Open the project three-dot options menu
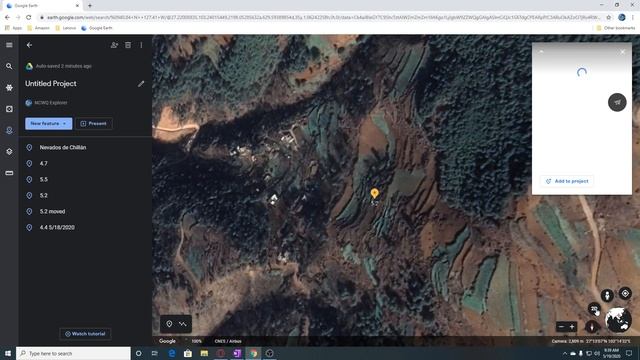 141,45
